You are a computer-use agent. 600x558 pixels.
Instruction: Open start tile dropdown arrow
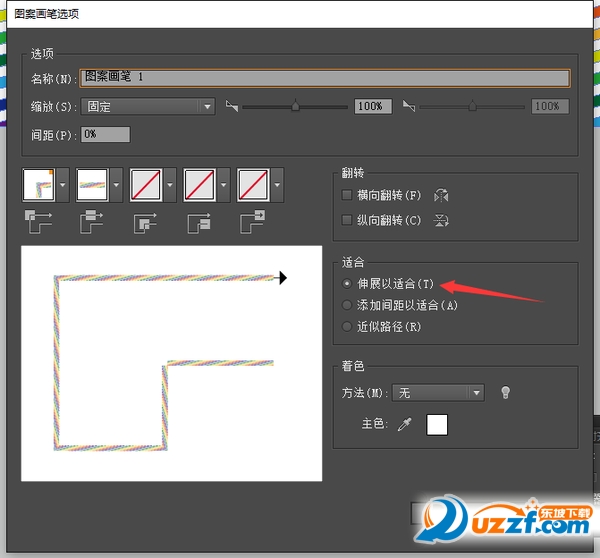[223, 185]
